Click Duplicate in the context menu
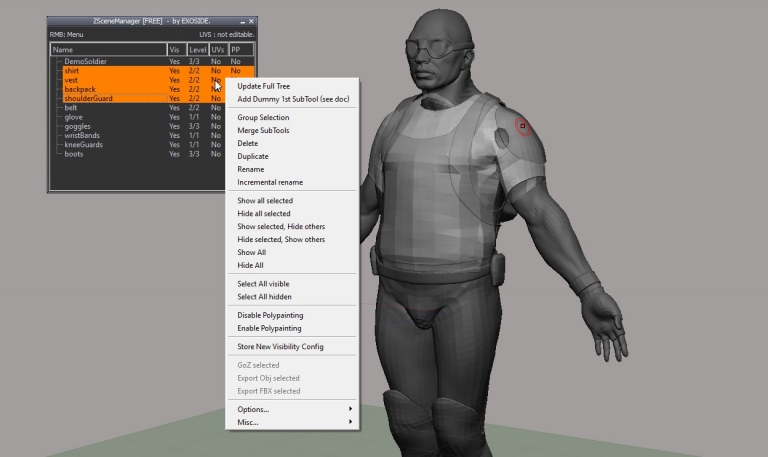The height and width of the screenshot is (457, 768). click(x=252, y=157)
